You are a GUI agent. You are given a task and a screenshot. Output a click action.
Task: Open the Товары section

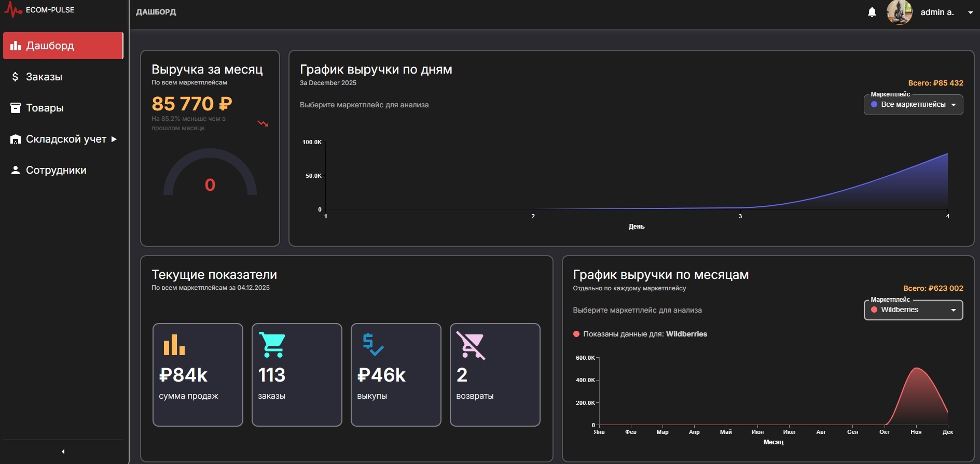[63, 108]
